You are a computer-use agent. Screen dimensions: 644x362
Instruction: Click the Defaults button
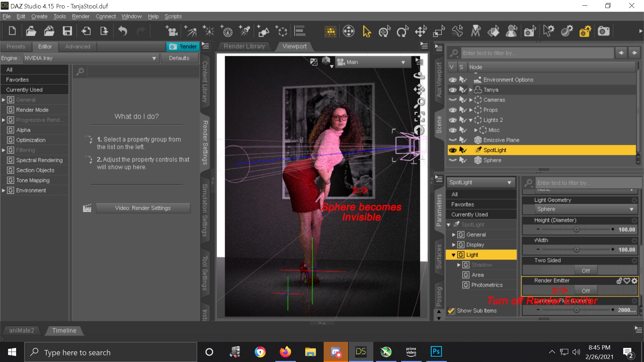[x=179, y=58]
